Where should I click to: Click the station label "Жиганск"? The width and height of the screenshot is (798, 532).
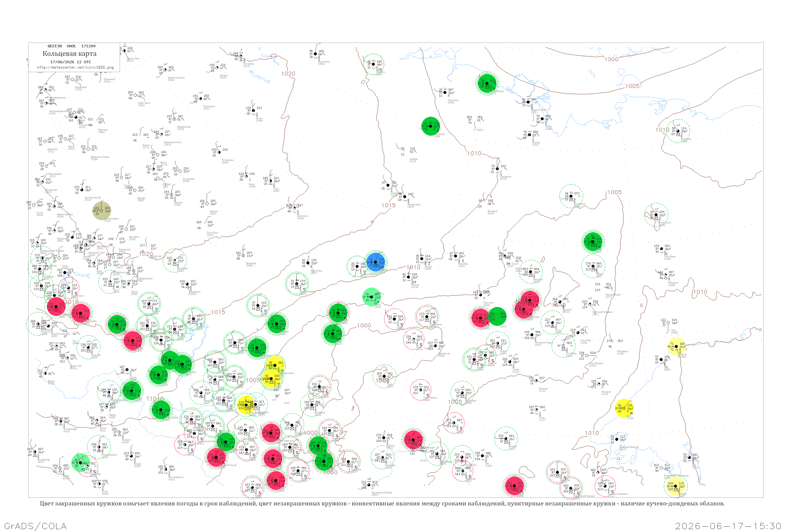(492, 211)
